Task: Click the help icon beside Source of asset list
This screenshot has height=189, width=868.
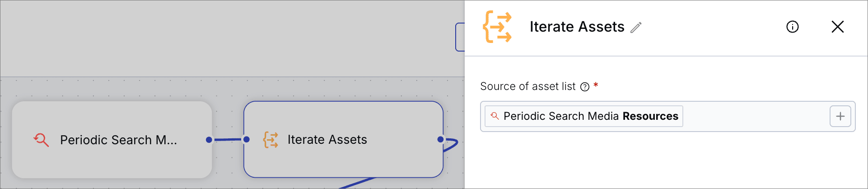Action: click(585, 87)
